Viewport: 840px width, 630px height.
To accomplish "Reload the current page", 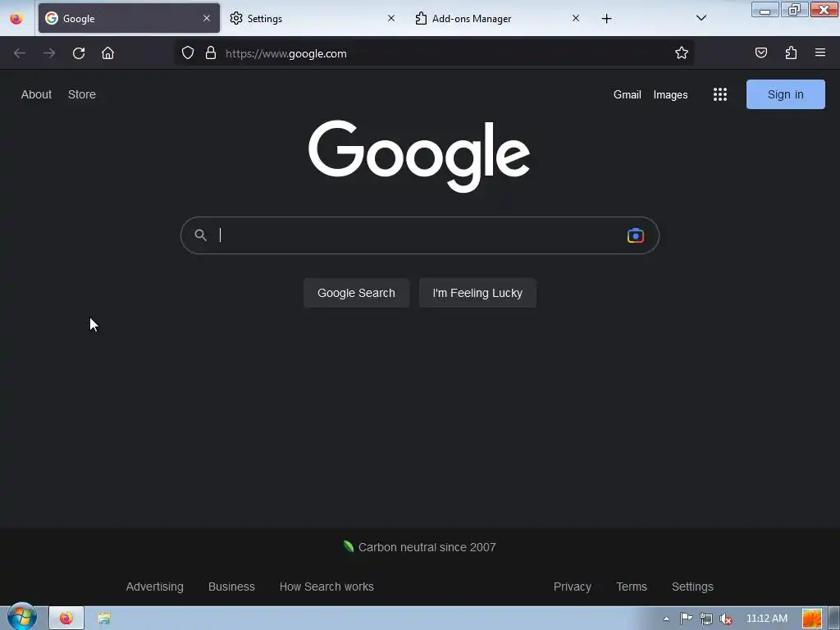I will (x=79, y=53).
